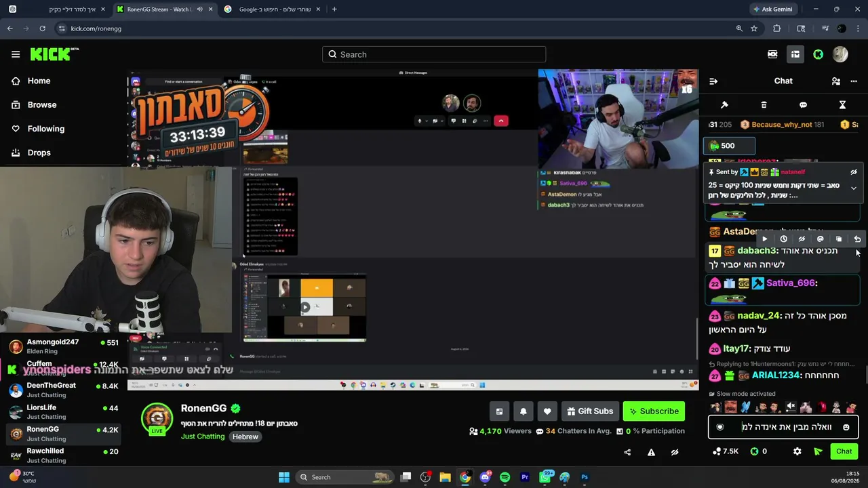This screenshot has width=868, height=488.
Task: Click the crossed-eye icon below Subscribe
Action: point(675,452)
